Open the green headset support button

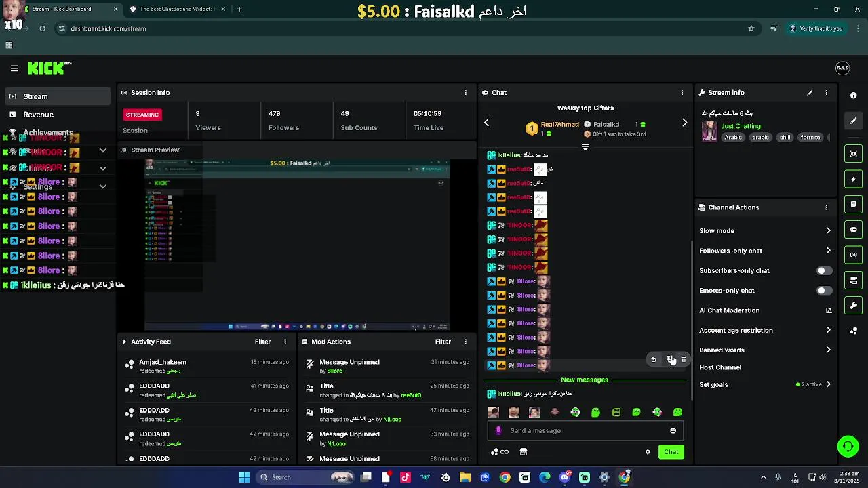(847, 447)
